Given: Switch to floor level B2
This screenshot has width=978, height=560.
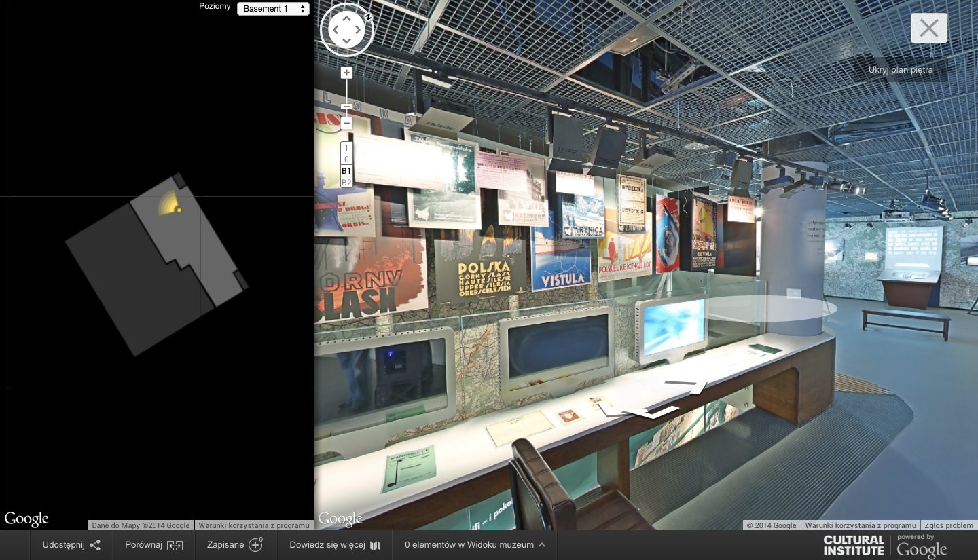Looking at the screenshot, I should (346, 183).
